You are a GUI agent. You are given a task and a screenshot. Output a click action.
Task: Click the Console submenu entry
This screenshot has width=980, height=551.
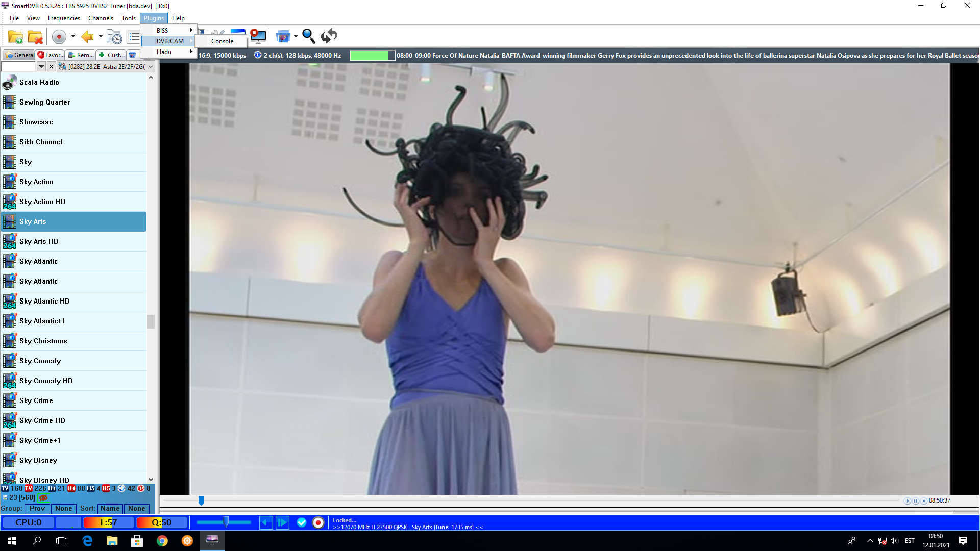[x=222, y=41]
